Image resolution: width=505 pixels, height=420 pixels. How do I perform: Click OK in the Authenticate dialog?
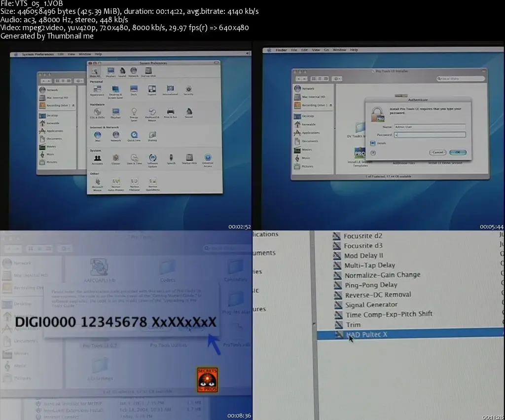tap(458, 152)
